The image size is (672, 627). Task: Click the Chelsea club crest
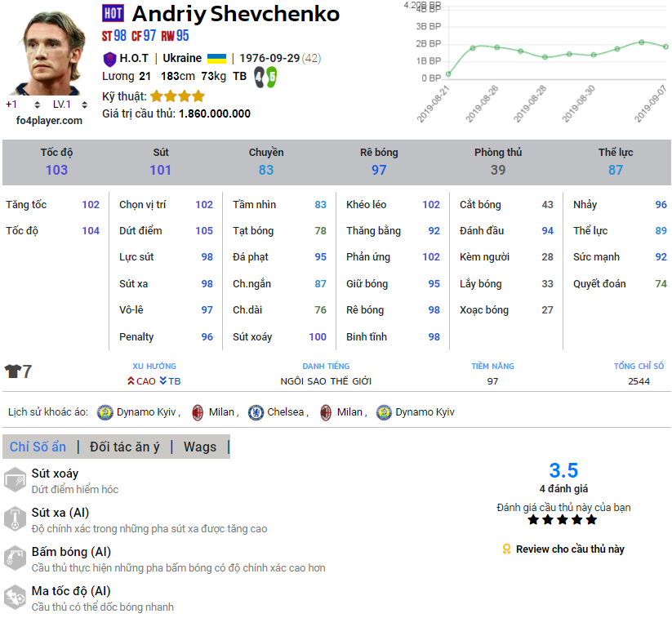pyautogui.click(x=256, y=412)
